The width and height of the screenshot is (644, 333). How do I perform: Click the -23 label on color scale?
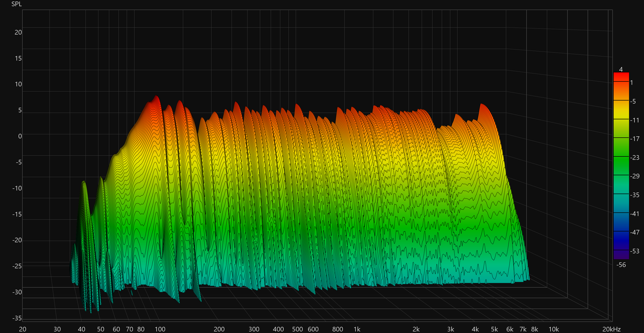634,157
